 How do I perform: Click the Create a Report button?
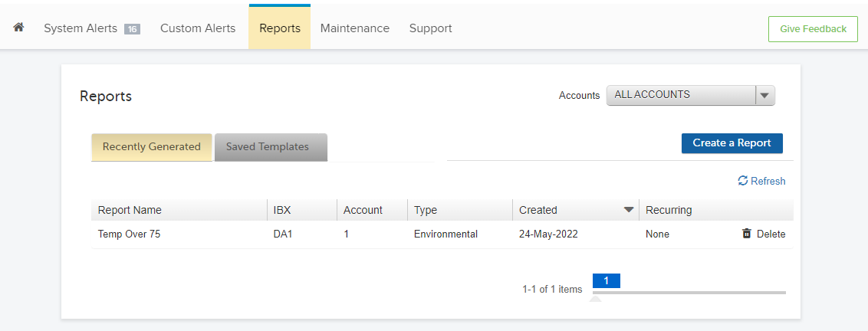click(x=732, y=143)
